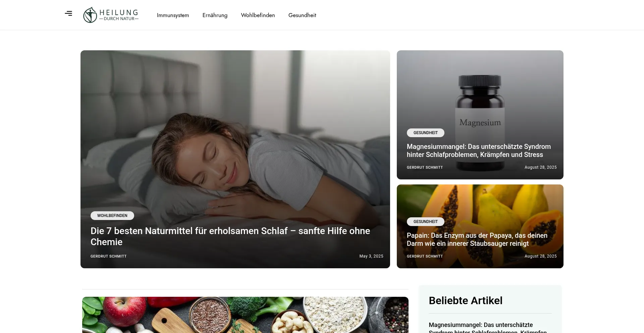Click Gesundheit badge on Papain article
This screenshot has height=333, width=644.
426,222
